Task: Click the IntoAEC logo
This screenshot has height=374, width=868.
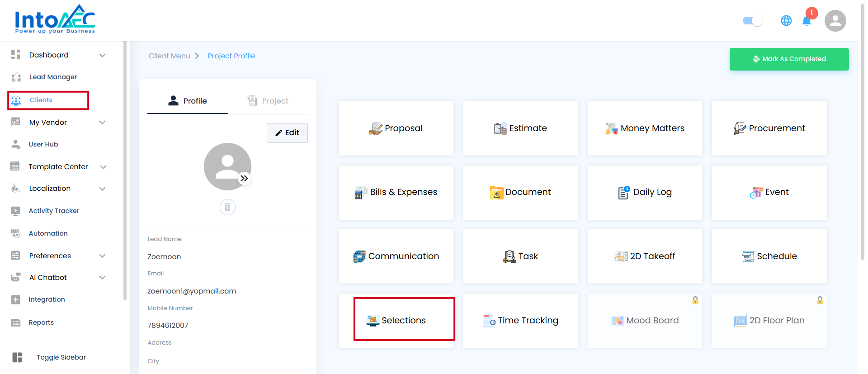Action: click(x=55, y=20)
